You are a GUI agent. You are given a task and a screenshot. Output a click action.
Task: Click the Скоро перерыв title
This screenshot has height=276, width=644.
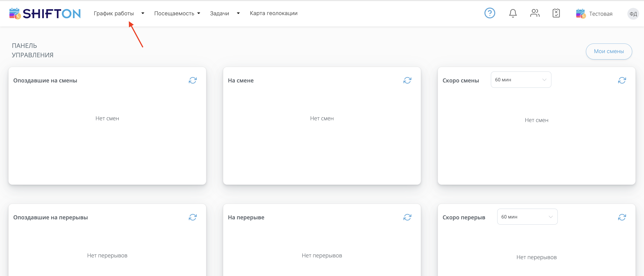pos(464,217)
